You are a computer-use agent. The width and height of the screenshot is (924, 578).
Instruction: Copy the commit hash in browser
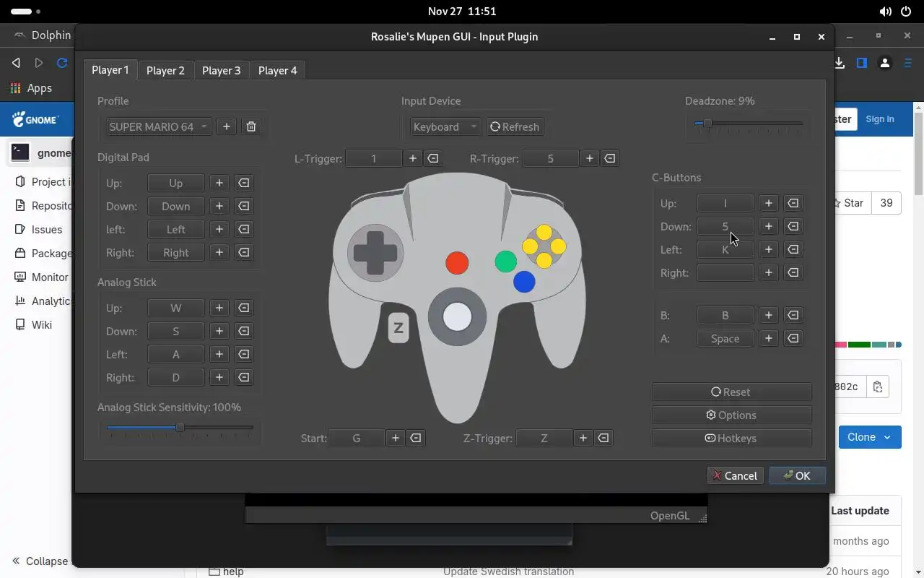(878, 387)
